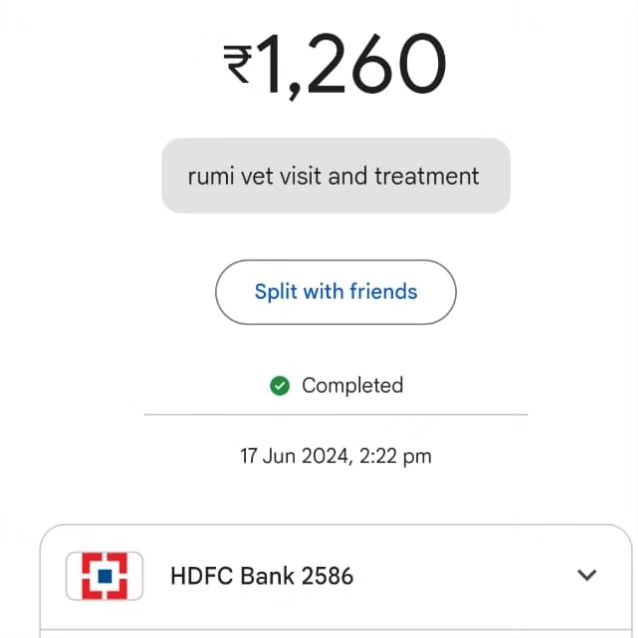Click the HDFC Bank logo icon

(x=104, y=576)
